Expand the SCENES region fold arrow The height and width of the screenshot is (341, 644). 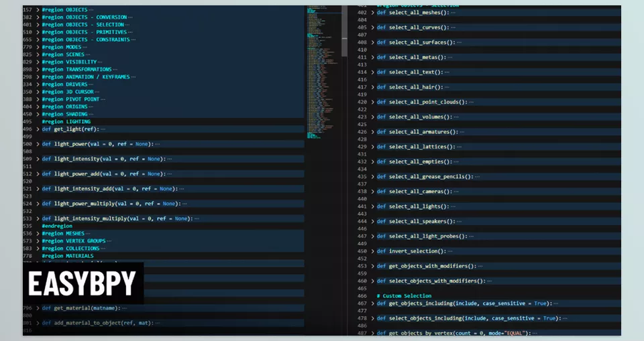(38, 54)
